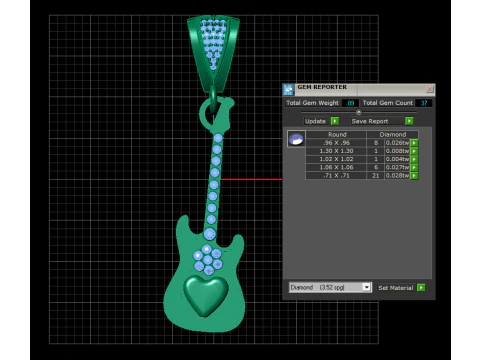Viewport: 480px width, 360px height.
Task: Close the Gem Reporter panel
Action: [430, 89]
